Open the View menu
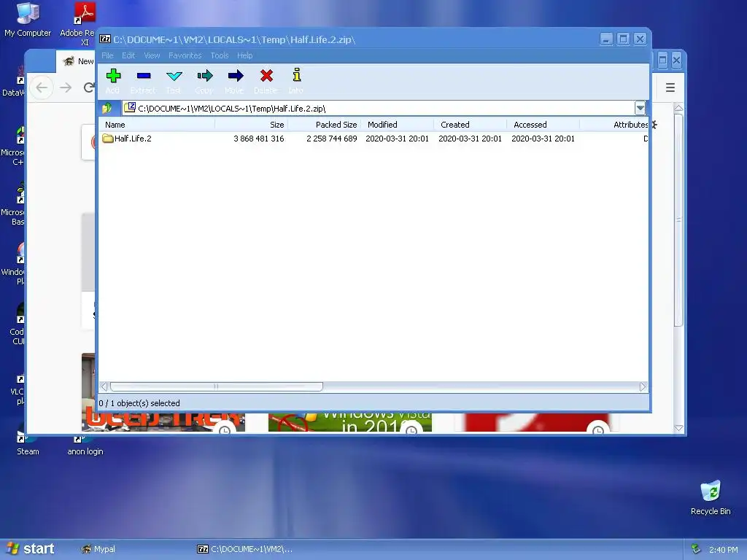The width and height of the screenshot is (747, 560). (152, 55)
